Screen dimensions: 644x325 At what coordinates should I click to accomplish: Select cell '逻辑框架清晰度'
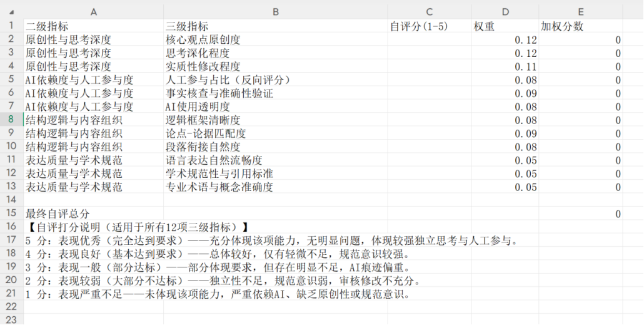coord(276,120)
